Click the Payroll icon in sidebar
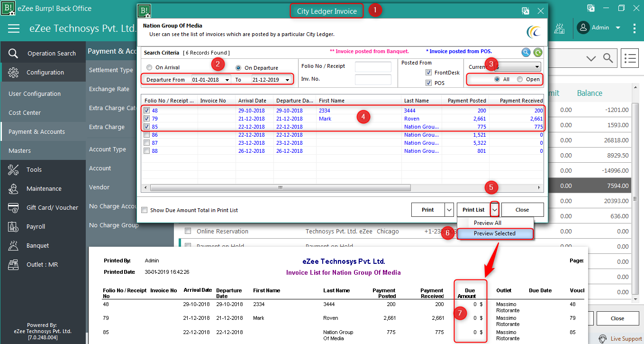This screenshot has width=644, height=344. pyautogui.click(x=13, y=226)
